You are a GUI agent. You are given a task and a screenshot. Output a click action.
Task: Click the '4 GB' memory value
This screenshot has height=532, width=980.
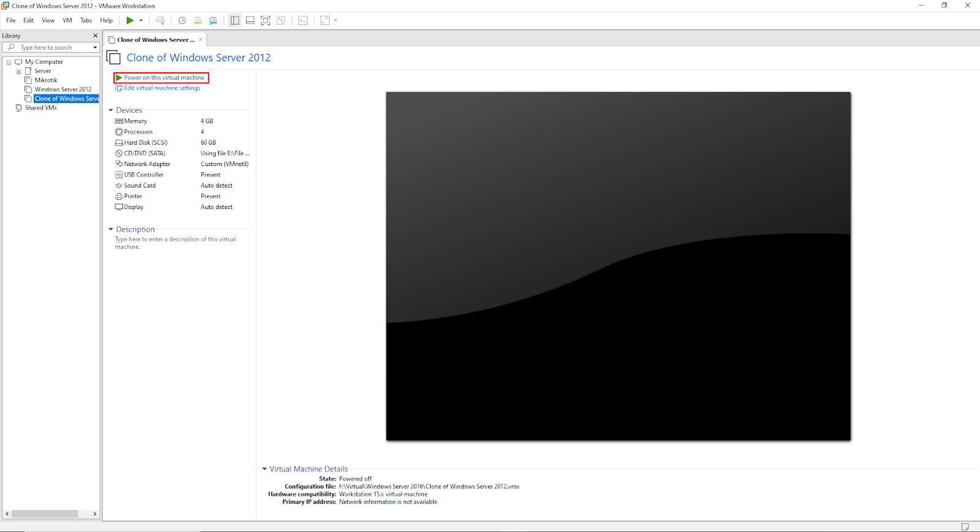[207, 121]
